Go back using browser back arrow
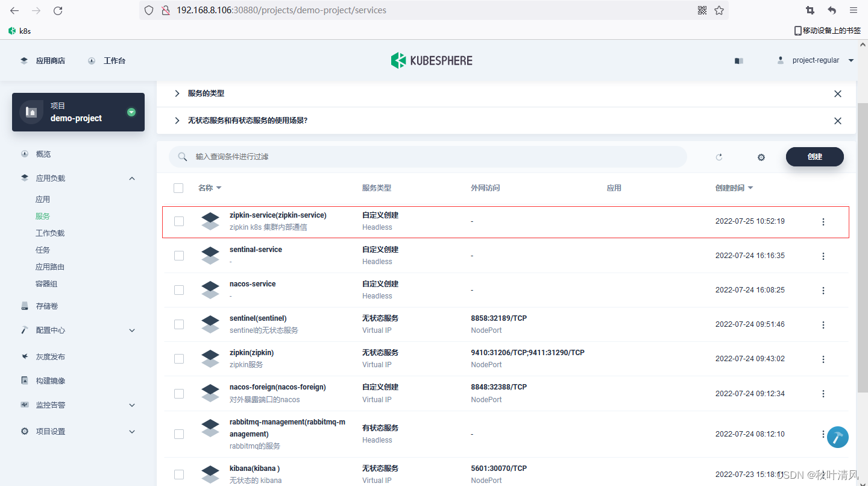This screenshot has width=868, height=486. coord(14,10)
